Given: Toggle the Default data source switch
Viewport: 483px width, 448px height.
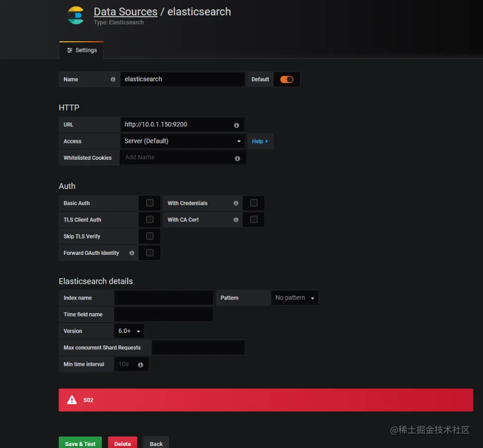Looking at the screenshot, I should pyautogui.click(x=287, y=79).
